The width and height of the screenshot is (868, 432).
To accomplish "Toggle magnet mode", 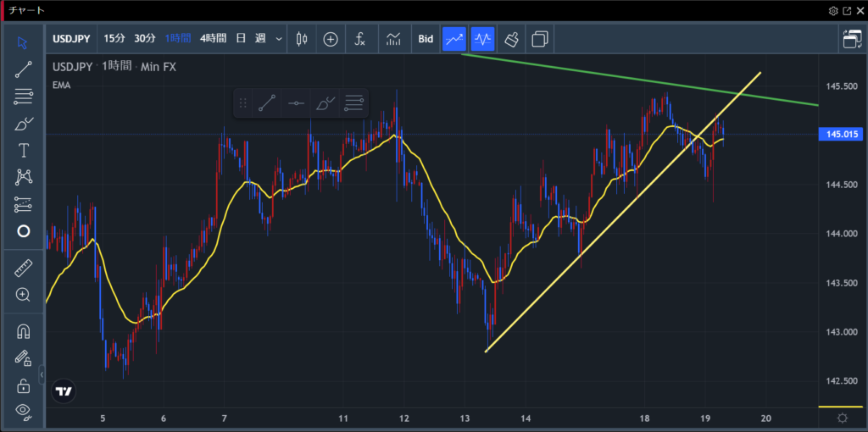I will 23,332.
